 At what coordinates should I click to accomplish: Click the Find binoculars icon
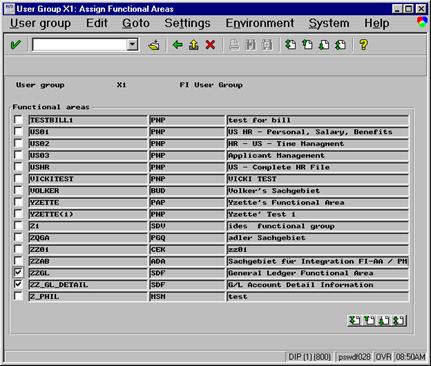pos(250,45)
